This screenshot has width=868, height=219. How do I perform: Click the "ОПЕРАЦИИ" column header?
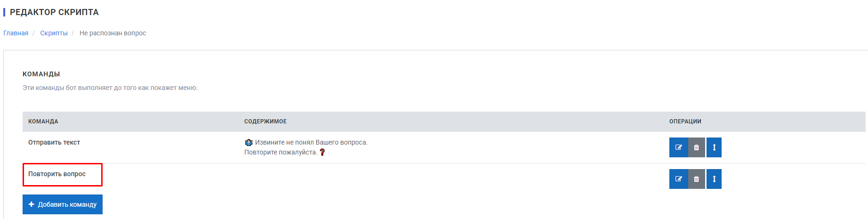click(685, 122)
